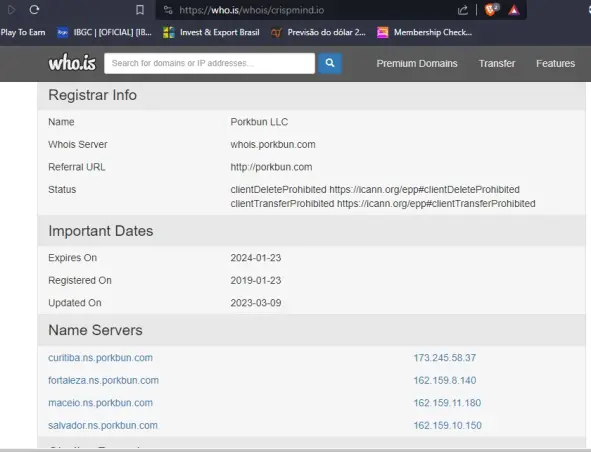Image resolution: width=591 pixels, height=452 pixels.
Task: Click IP address 173.245.58.37
Action: tap(445, 358)
